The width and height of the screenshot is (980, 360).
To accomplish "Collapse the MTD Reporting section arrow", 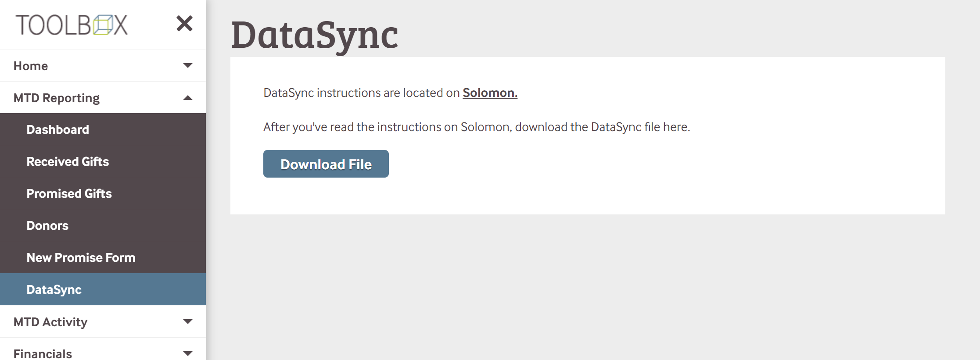I will (x=188, y=98).
